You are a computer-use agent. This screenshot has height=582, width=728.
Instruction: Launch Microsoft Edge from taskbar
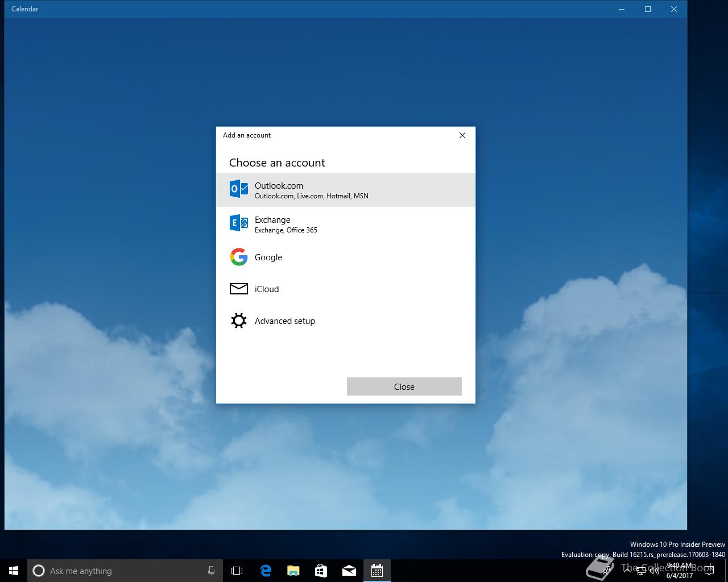[265, 571]
